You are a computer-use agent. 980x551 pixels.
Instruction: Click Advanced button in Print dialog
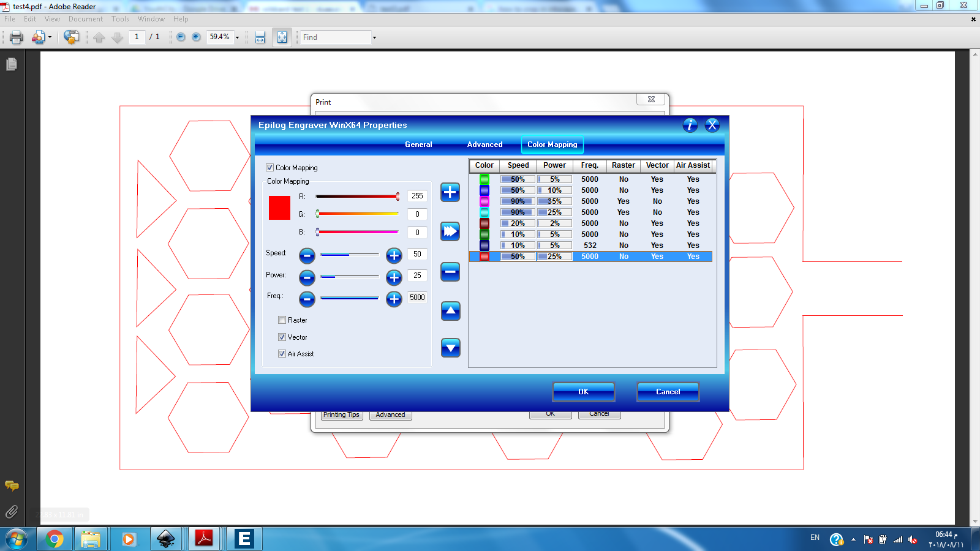point(391,415)
